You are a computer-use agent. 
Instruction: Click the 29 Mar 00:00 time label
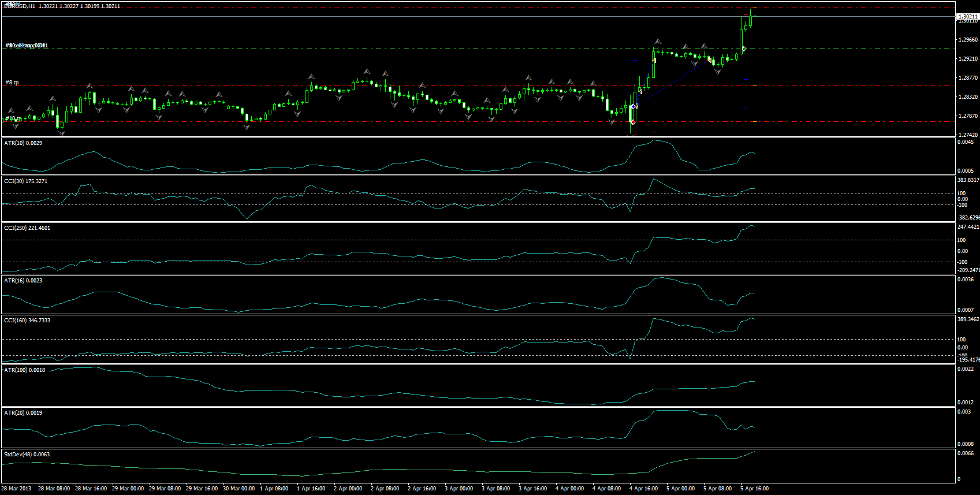point(128,489)
